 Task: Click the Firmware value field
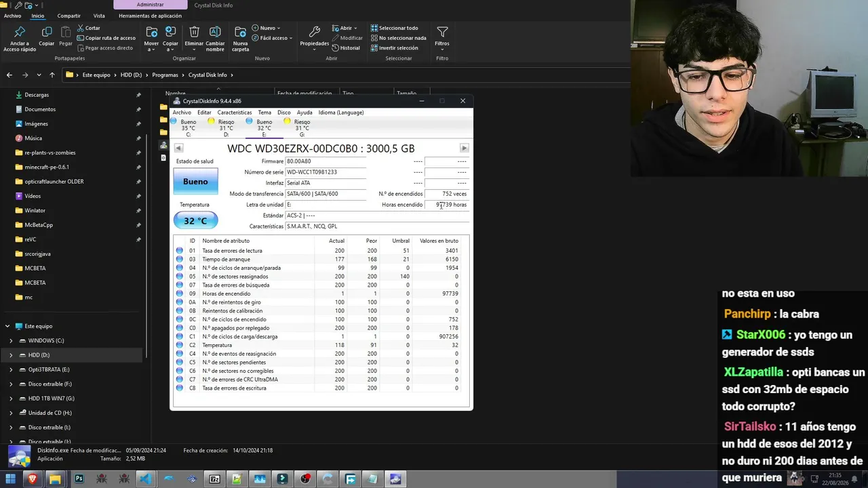326,161
